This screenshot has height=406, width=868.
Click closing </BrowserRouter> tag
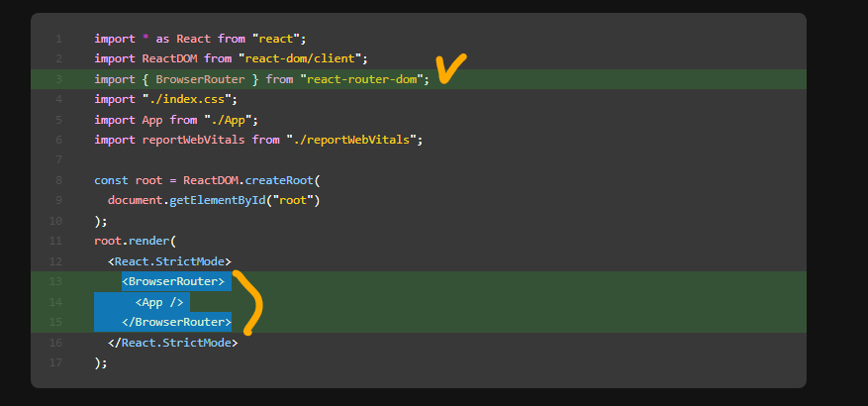click(176, 322)
